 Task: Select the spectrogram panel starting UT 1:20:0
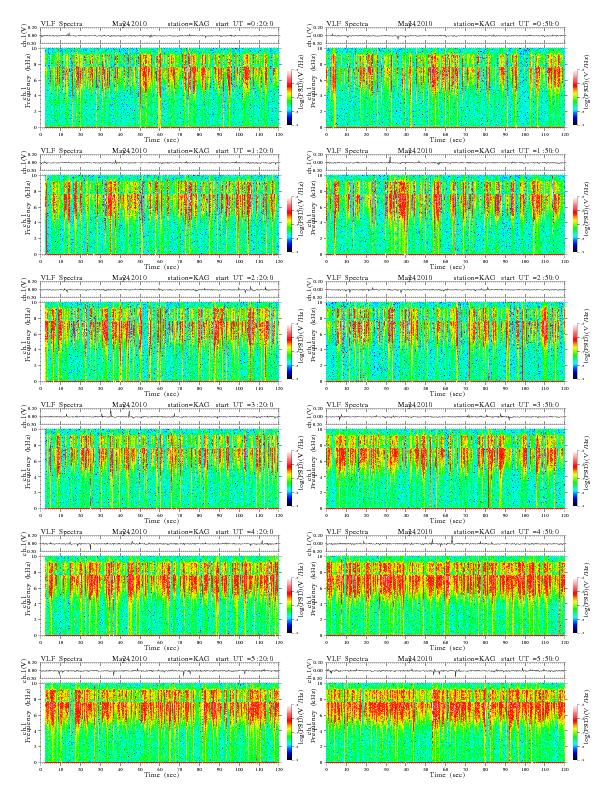coord(160,215)
